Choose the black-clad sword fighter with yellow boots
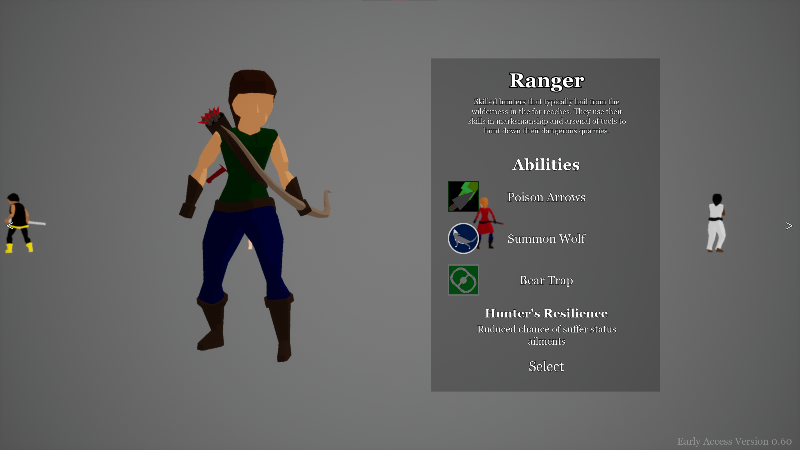This screenshot has width=800, height=450. (22, 223)
